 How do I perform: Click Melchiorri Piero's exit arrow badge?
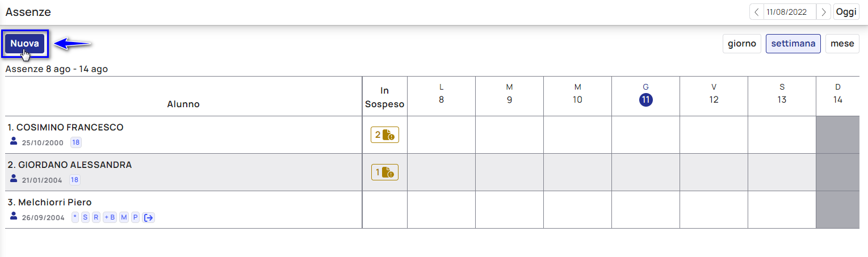149,217
